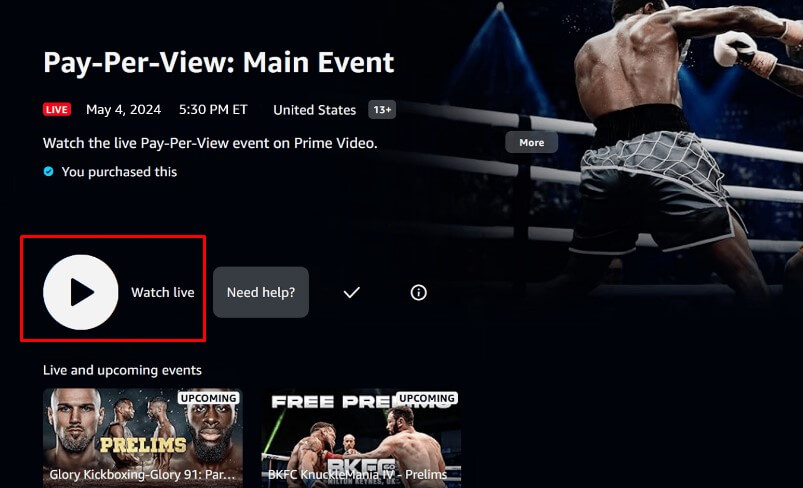The width and height of the screenshot is (803, 488).
Task: Click the UPCOMING badge on BKFC card
Action: (x=427, y=398)
